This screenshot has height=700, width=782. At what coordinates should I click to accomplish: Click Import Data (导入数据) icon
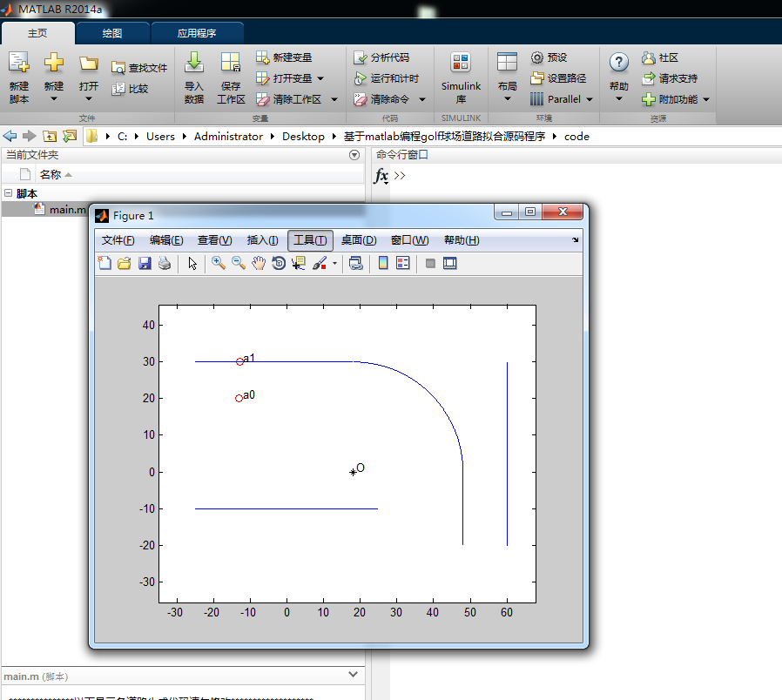coord(193,63)
